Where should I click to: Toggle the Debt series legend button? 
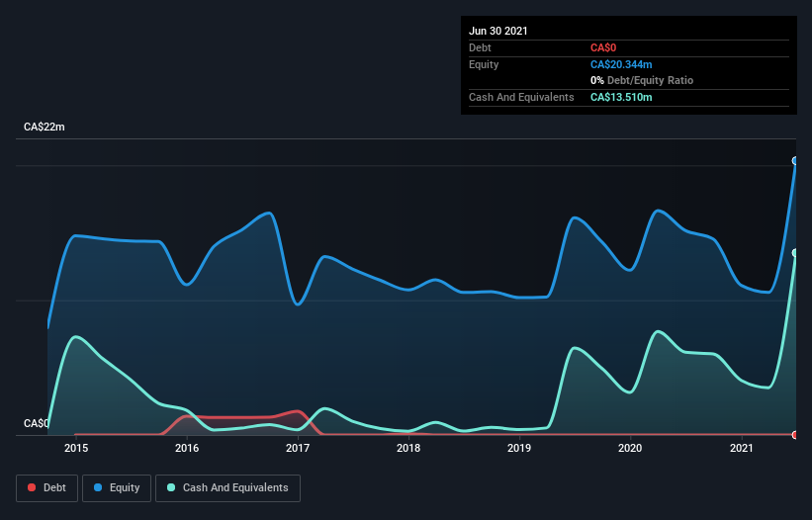pyautogui.click(x=46, y=488)
